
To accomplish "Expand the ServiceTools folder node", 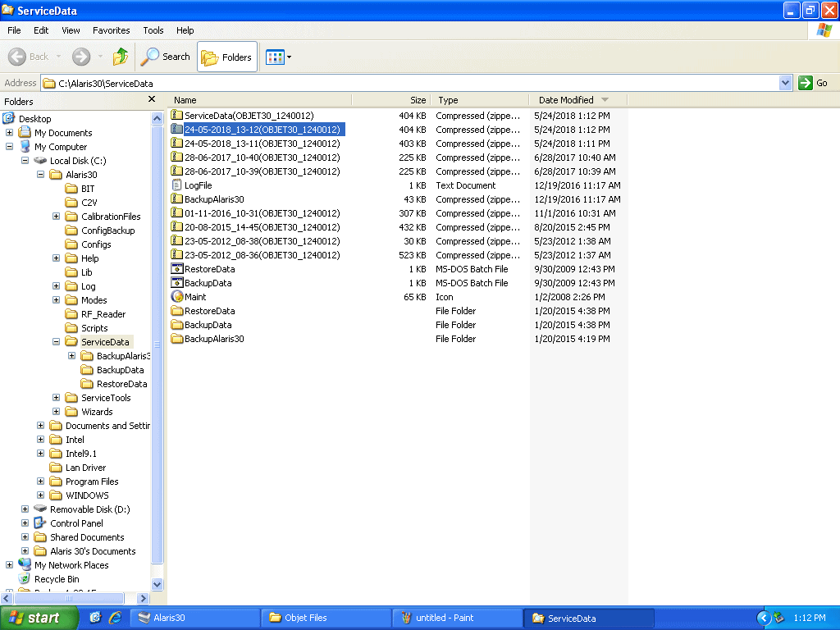I will click(x=56, y=397).
